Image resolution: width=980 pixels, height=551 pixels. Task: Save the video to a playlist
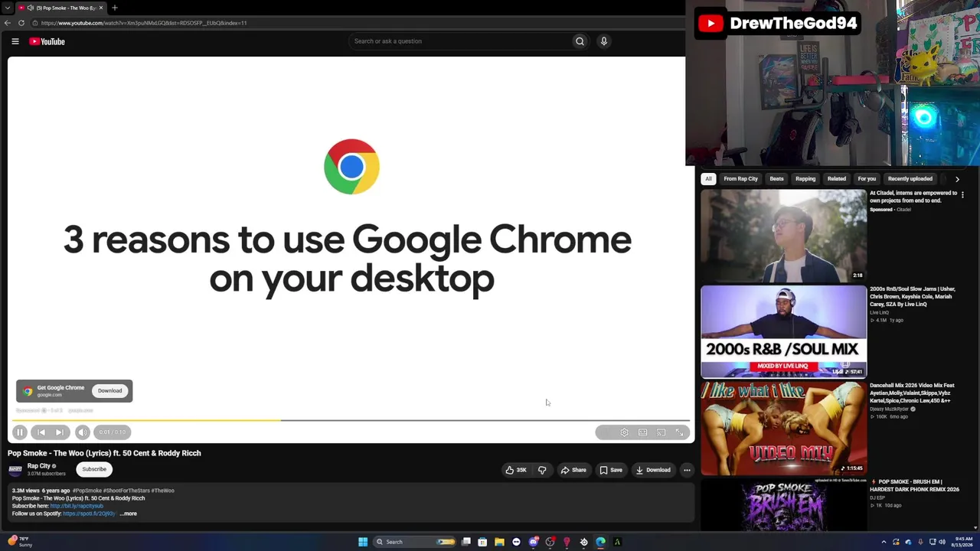pos(611,470)
